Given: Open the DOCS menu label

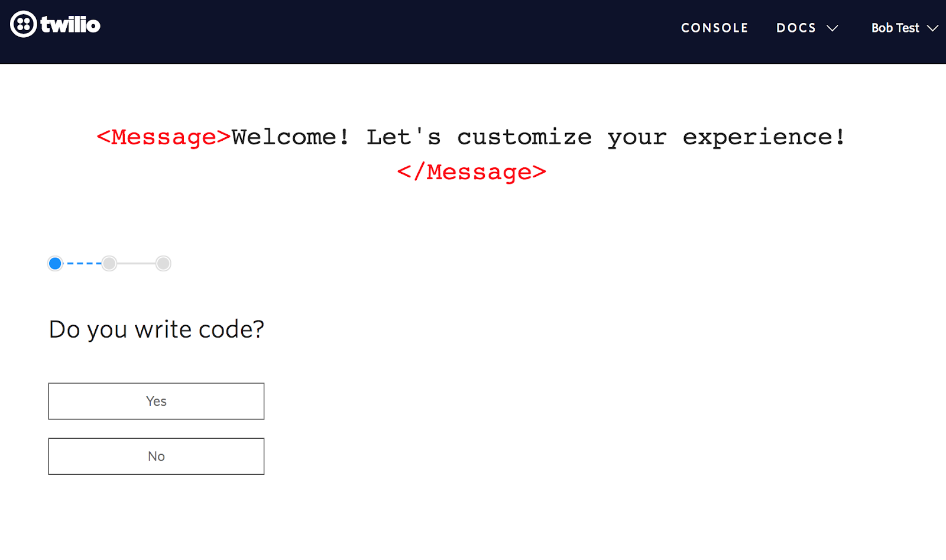Looking at the screenshot, I should tap(796, 28).
